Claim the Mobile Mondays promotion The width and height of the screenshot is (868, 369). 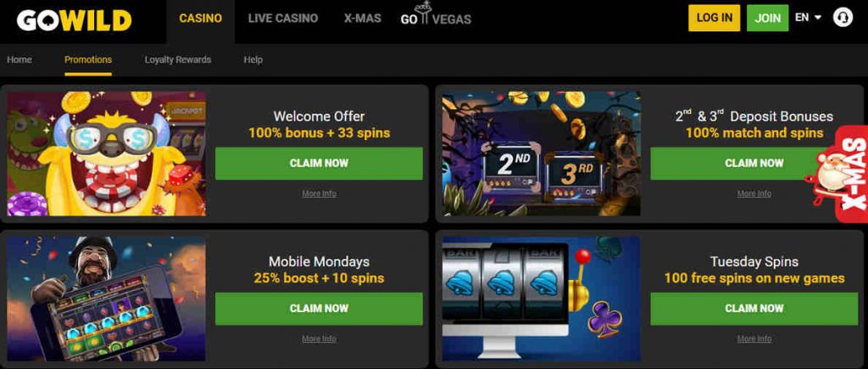coord(319,309)
